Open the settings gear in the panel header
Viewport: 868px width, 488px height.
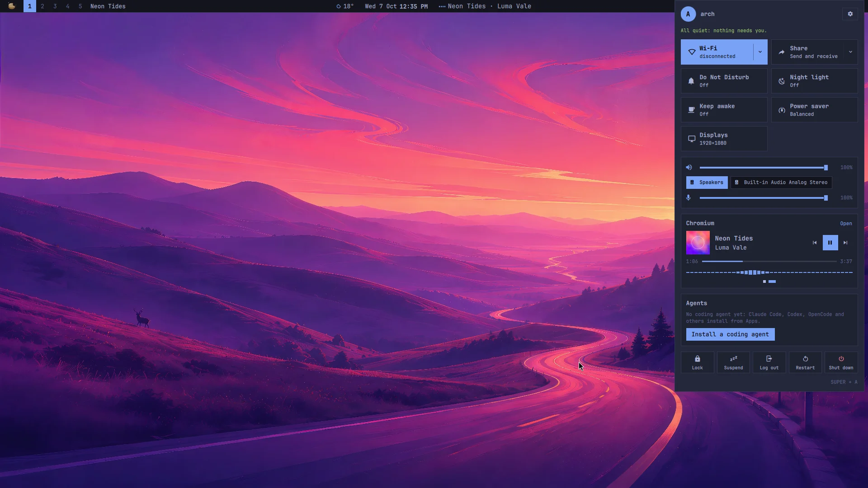(850, 14)
